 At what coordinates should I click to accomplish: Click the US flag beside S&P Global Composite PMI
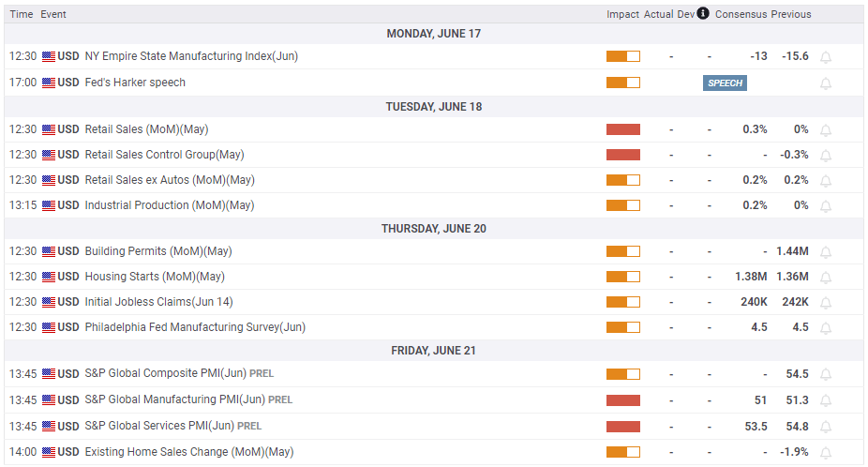point(49,374)
